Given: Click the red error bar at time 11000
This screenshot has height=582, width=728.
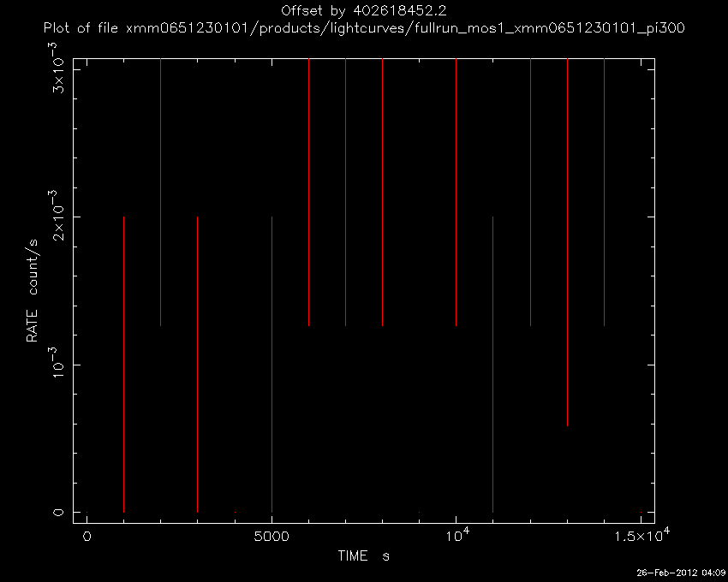Looking at the screenshot, I should click(492, 365).
